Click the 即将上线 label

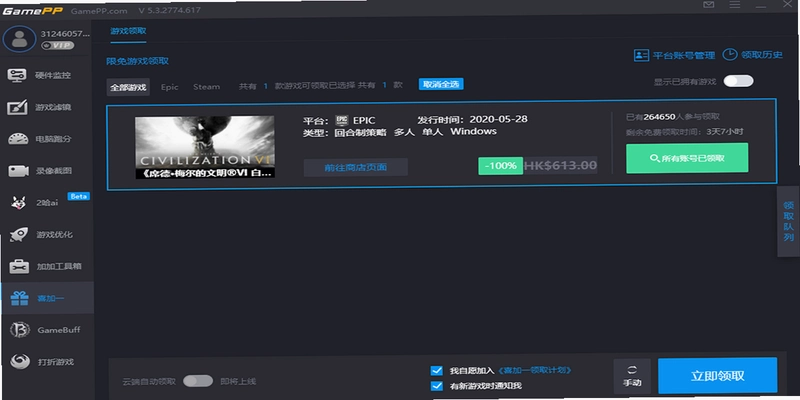click(x=238, y=381)
